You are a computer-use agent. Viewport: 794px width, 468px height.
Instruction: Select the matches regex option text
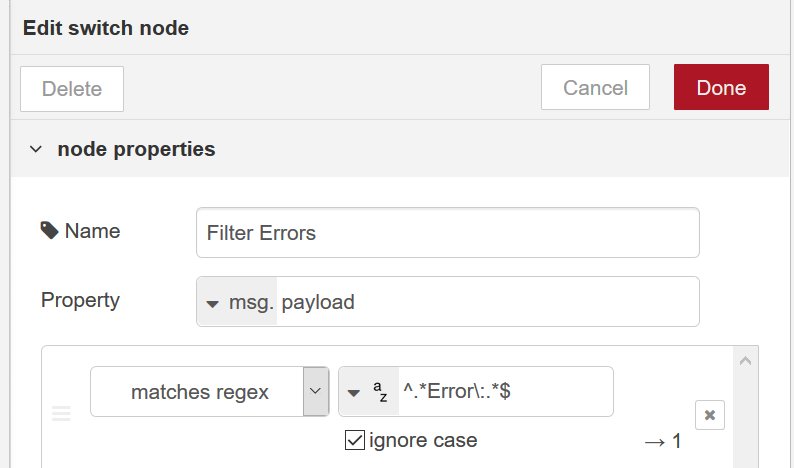coord(200,392)
